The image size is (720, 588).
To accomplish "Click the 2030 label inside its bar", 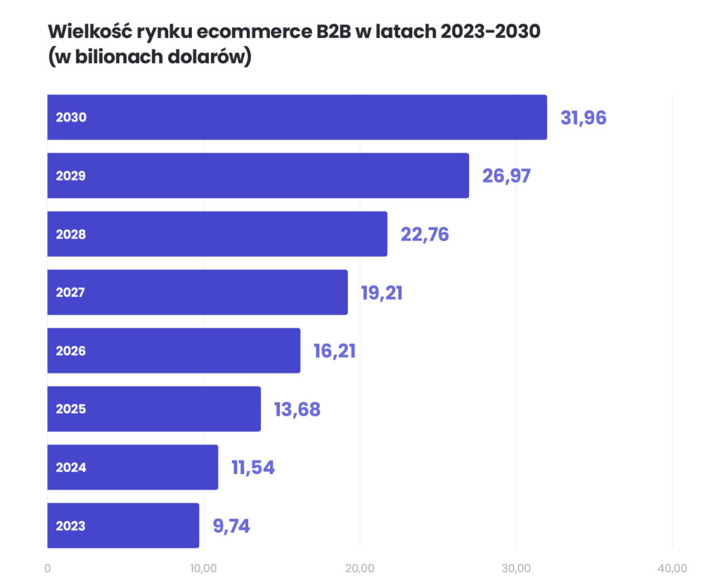I will (x=70, y=117).
